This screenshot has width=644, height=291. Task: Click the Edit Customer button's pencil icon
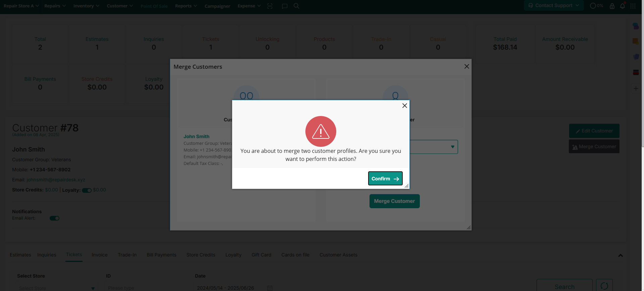pos(578,131)
